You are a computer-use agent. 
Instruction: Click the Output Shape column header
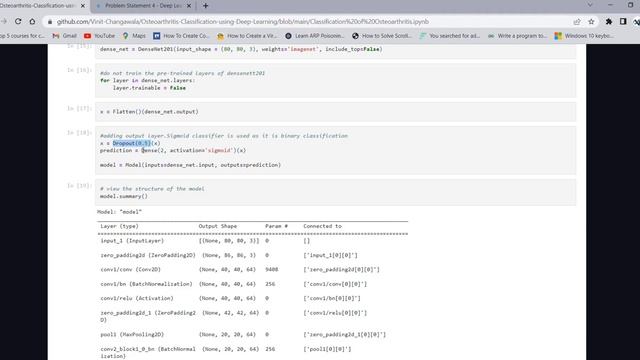[x=218, y=226]
